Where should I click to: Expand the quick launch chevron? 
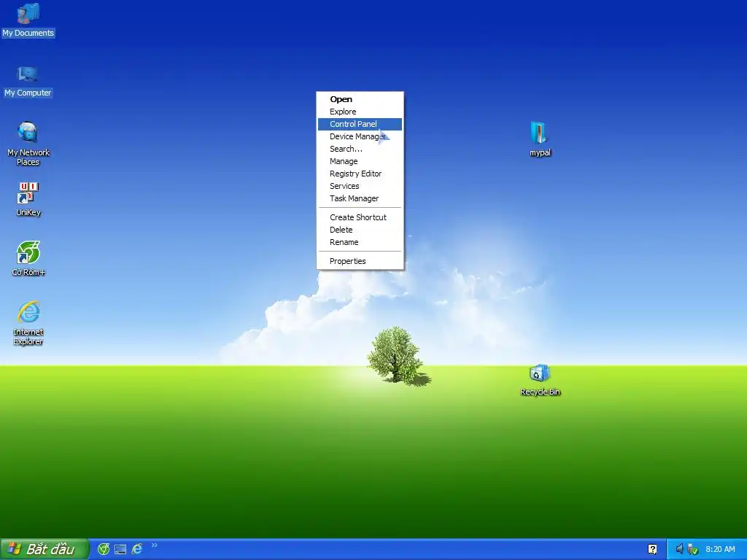tap(154, 545)
